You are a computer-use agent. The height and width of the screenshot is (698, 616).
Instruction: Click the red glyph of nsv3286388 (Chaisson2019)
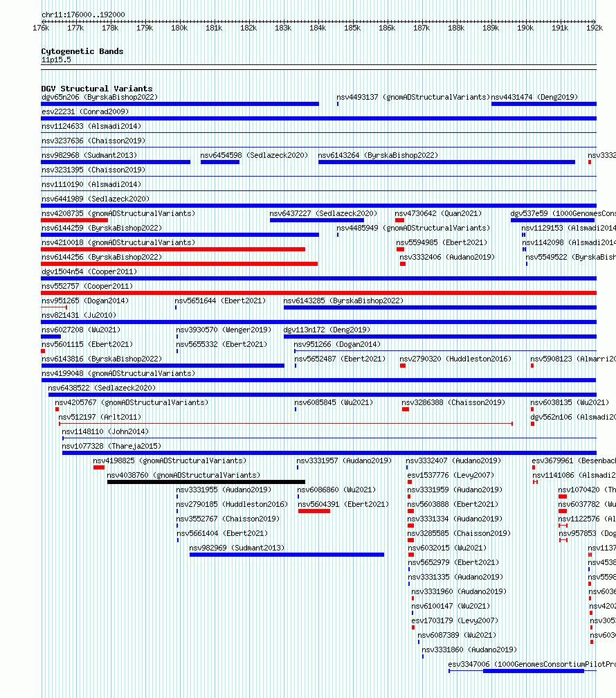coord(406,409)
